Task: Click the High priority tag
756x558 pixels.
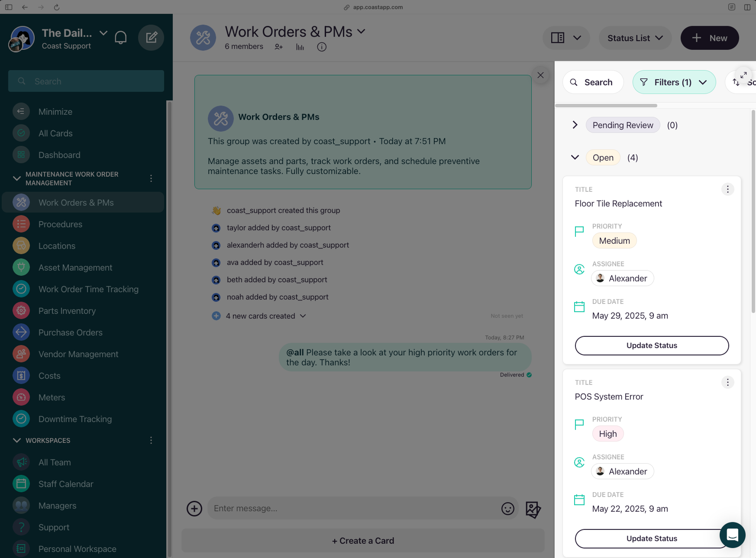Action: coord(608,434)
